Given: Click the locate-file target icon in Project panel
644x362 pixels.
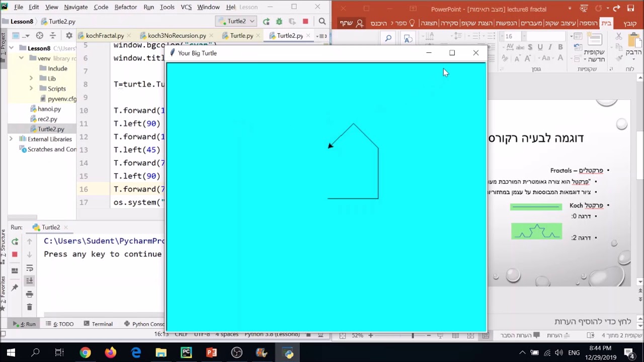Looking at the screenshot, I should tap(40, 35).
